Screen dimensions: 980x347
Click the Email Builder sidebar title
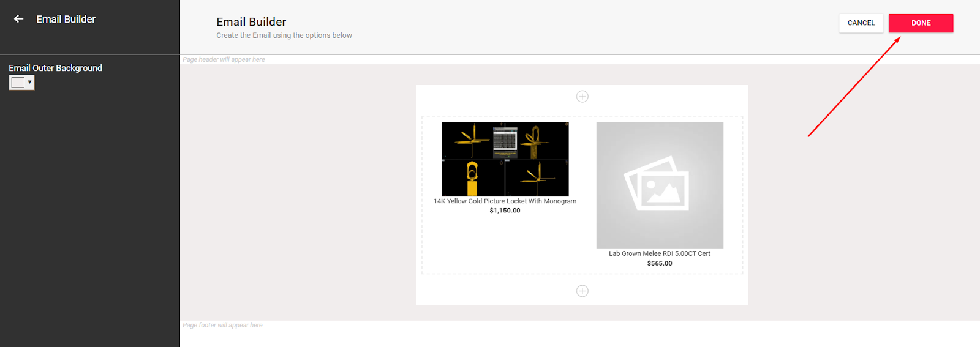click(66, 19)
